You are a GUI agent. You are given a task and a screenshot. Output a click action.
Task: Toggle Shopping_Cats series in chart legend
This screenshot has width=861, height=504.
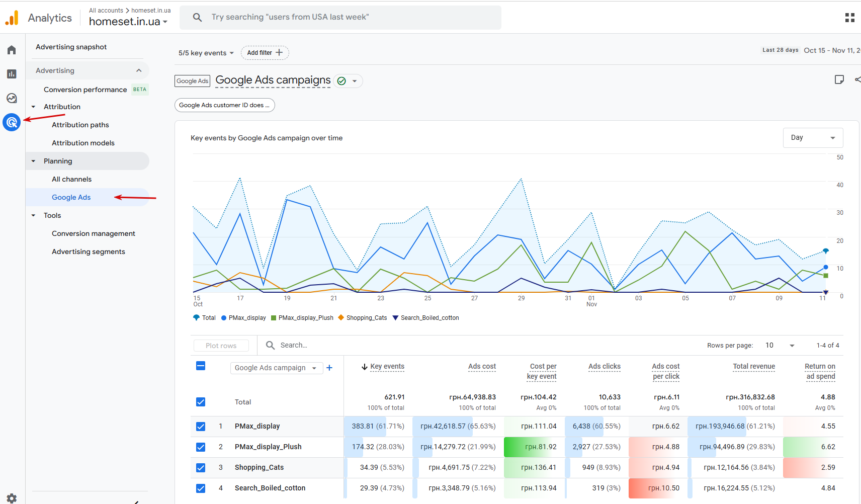tap(363, 318)
